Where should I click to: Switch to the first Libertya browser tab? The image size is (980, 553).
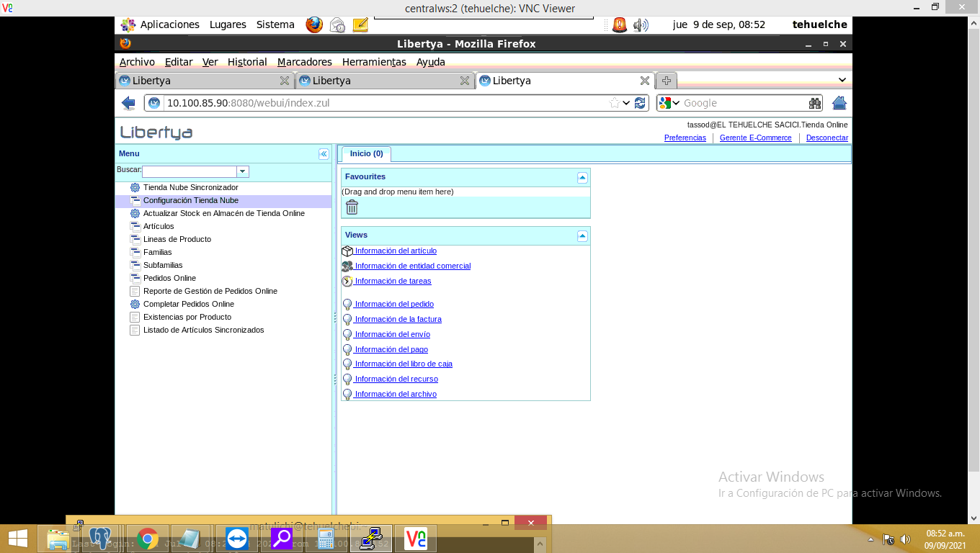[x=204, y=81]
